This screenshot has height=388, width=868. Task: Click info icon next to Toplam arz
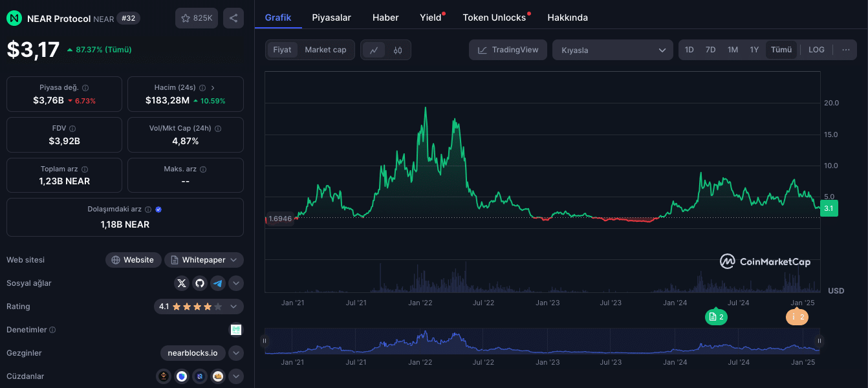click(85, 169)
